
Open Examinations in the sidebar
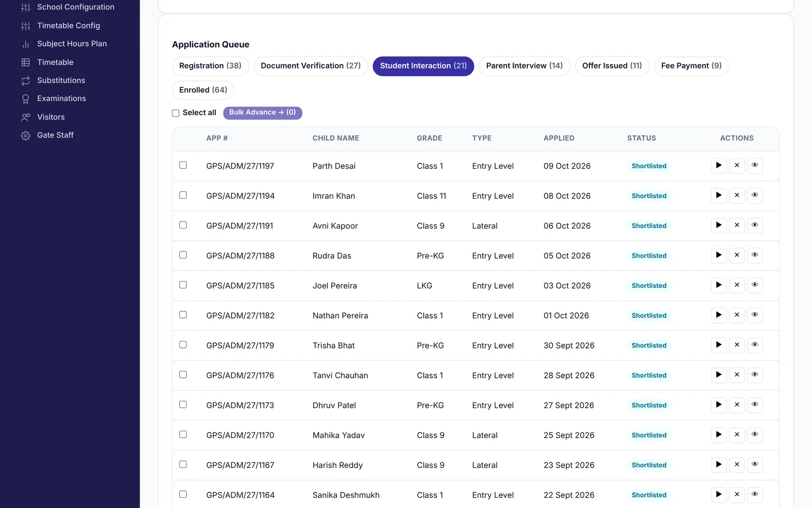53,99
